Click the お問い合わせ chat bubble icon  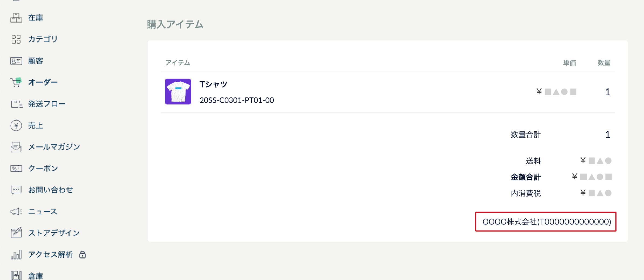pos(16,190)
